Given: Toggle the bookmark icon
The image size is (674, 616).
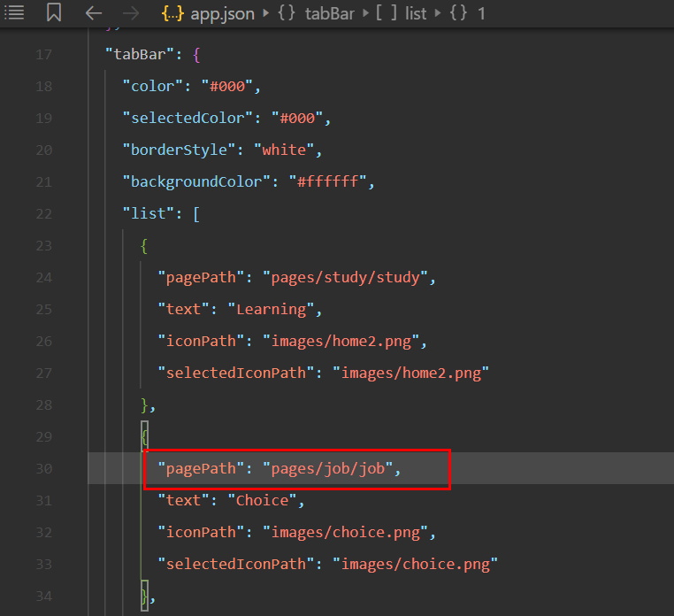Looking at the screenshot, I should point(54,12).
